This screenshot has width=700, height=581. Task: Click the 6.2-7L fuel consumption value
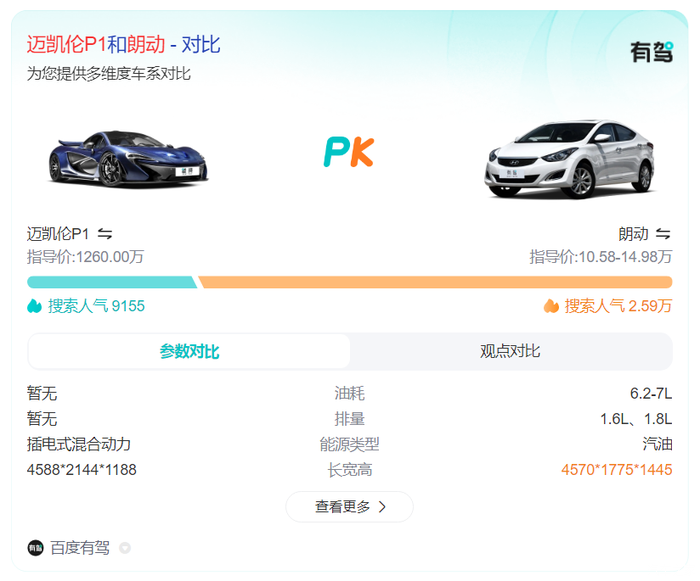tap(651, 393)
